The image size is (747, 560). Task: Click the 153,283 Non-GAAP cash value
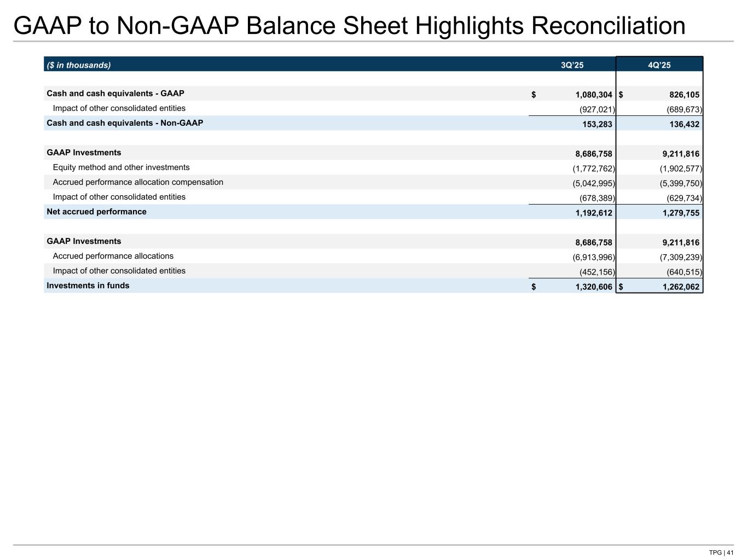597,124
